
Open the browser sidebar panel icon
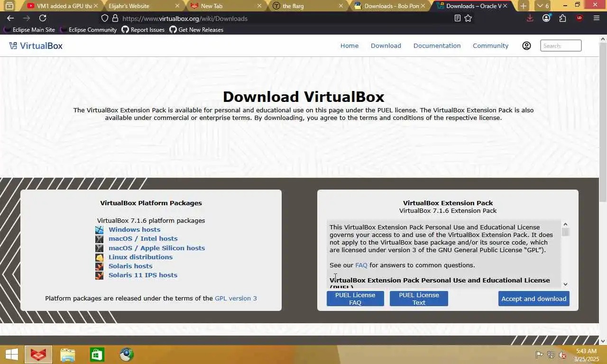9,6
